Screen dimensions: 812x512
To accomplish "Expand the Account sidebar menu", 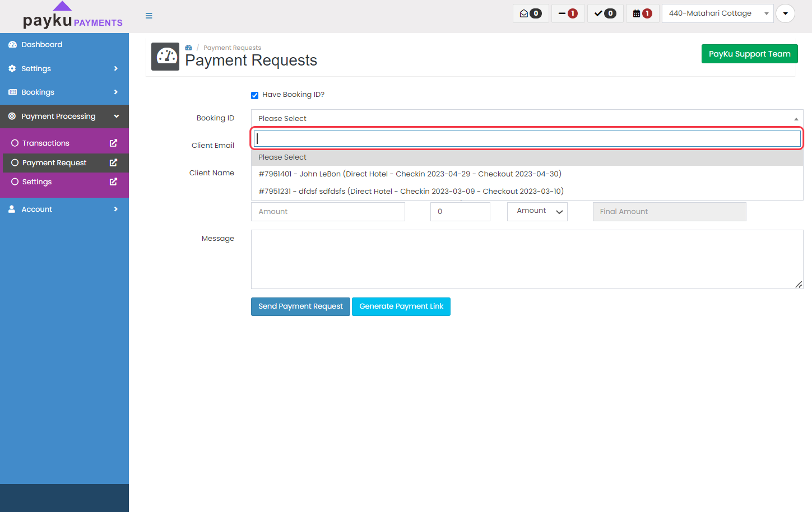I will coord(64,209).
